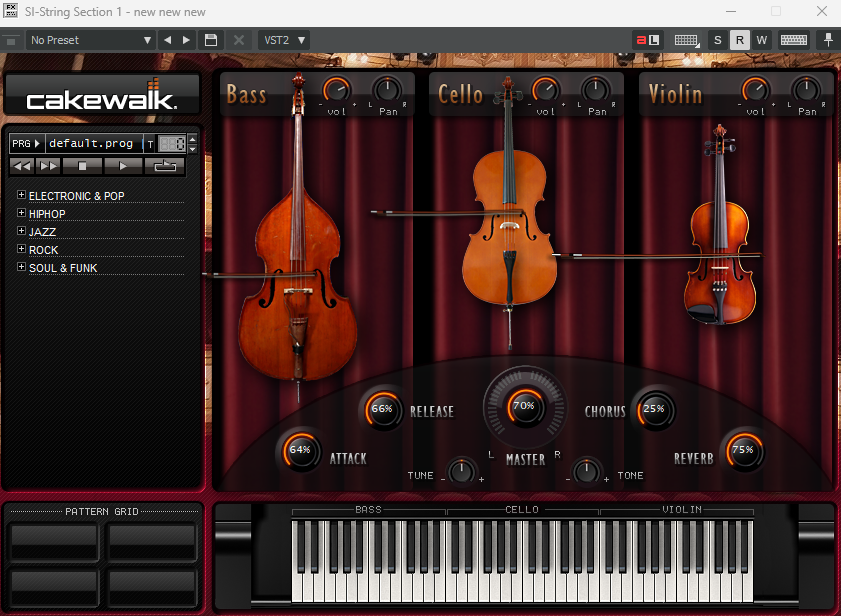This screenshot has height=616, width=841.
Task: Click the Bass vol knob
Action: (x=337, y=89)
